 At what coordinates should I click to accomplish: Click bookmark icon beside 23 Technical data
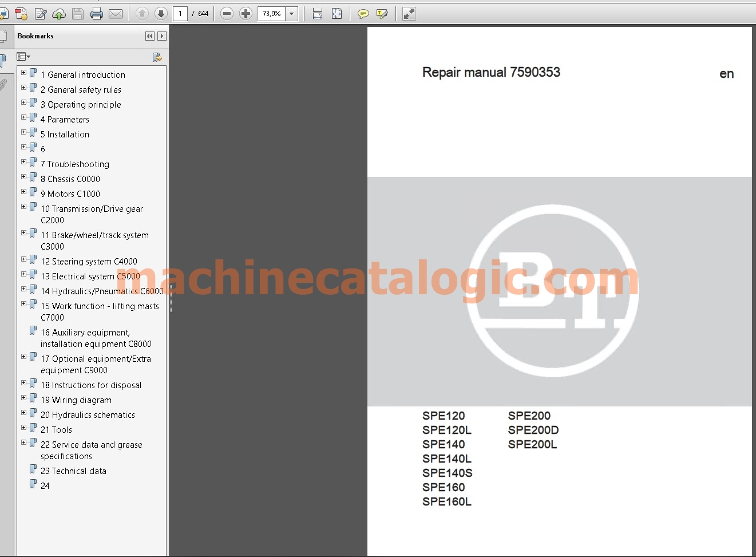coord(33,469)
